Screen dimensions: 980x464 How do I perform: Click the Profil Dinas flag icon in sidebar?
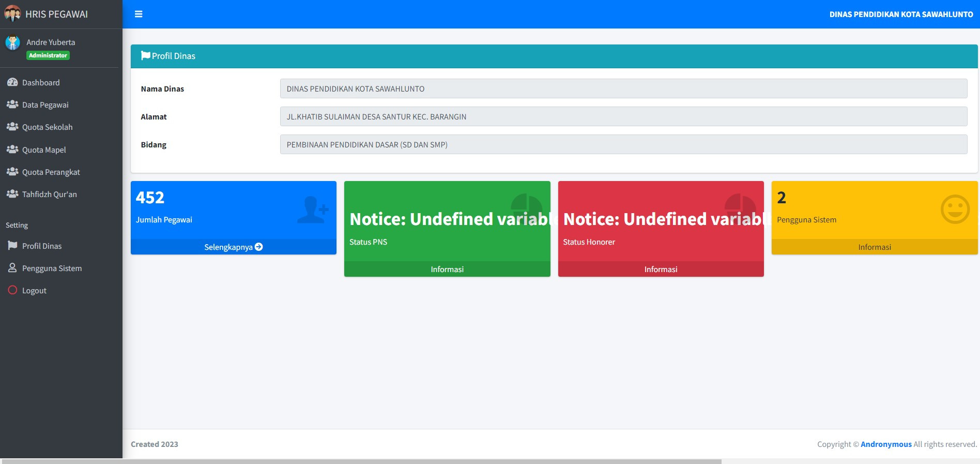click(12, 246)
